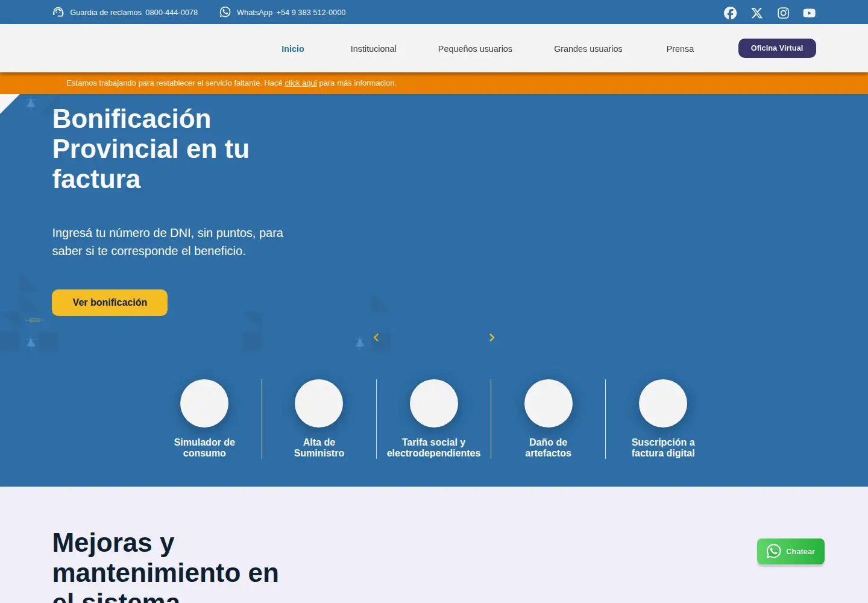Click the 'Alta de Suministro' label
The image size is (868, 603).
(x=319, y=447)
